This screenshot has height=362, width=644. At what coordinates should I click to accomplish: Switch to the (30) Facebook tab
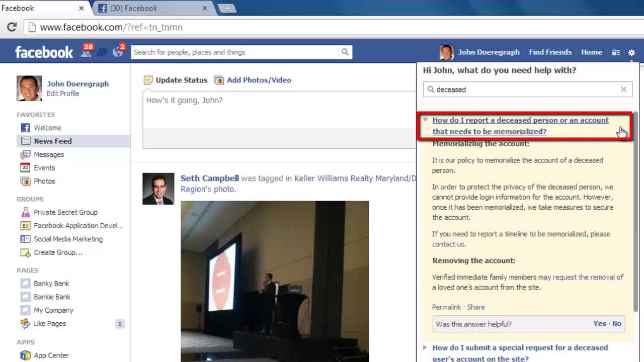(152, 8)
